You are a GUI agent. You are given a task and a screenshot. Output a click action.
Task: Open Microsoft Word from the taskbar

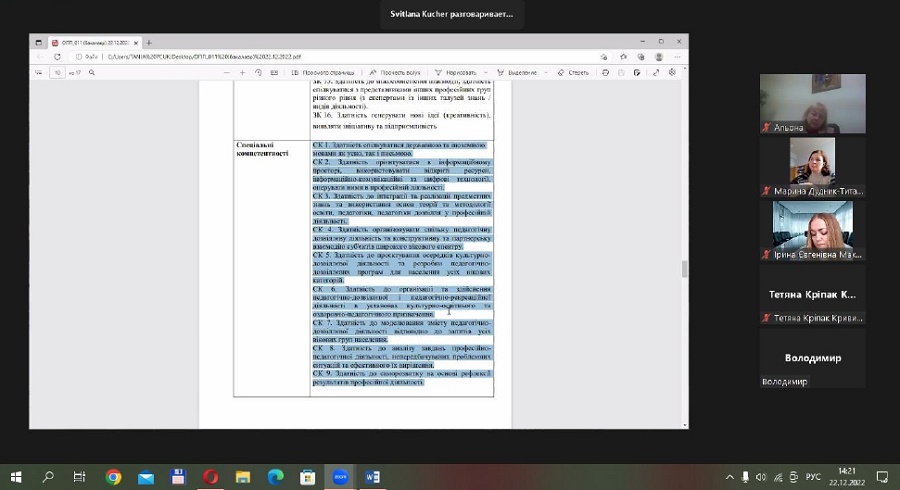click(373, 477)
